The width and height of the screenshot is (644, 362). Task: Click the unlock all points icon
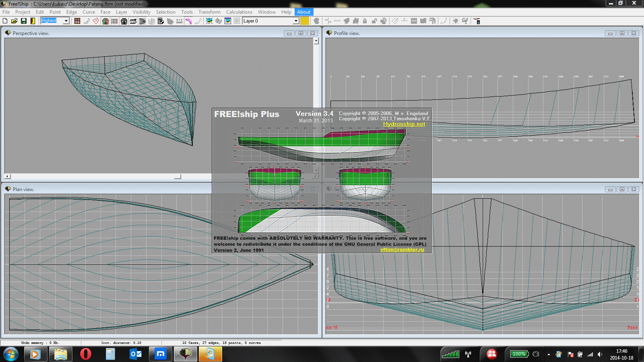pos(384,21)
